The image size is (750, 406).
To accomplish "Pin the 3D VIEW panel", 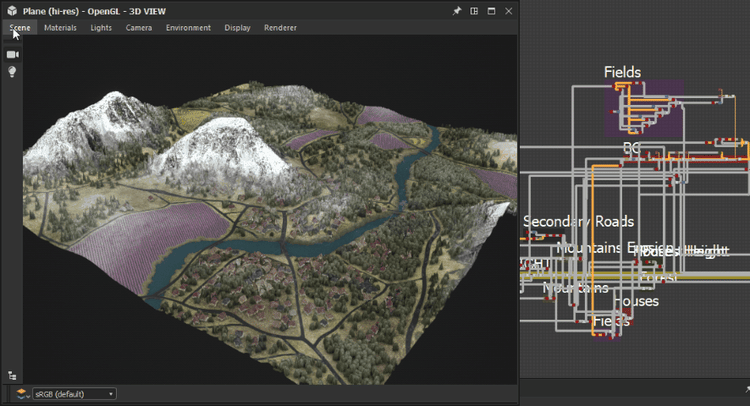I will (x=457, y=11).
